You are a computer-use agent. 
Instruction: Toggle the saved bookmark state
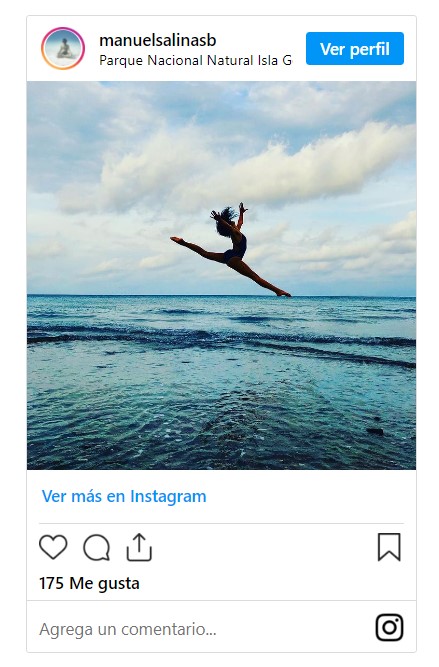click(389, 547)
